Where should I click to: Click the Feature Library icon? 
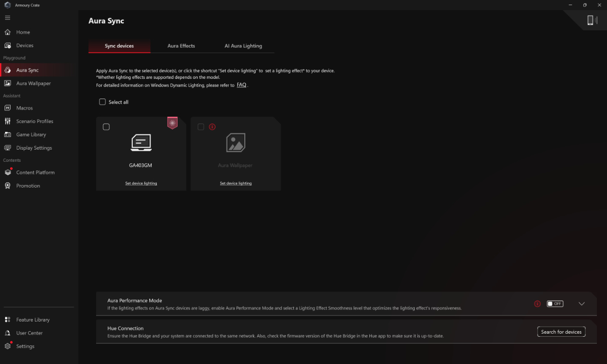coord(8,320)
